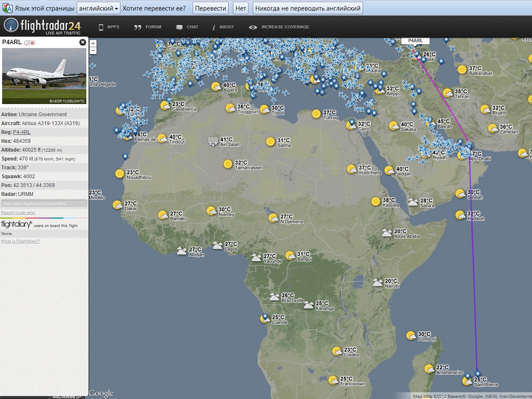The width and height of the screenshot is (532, 399).
Task: Click 'Перевести' translate button
Action: pos(211,8)
